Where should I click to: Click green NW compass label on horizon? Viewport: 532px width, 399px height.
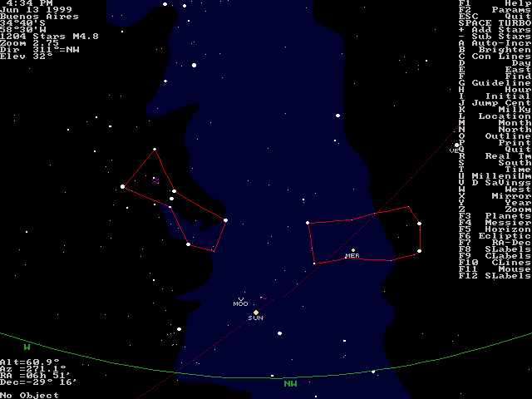[290, 384]
